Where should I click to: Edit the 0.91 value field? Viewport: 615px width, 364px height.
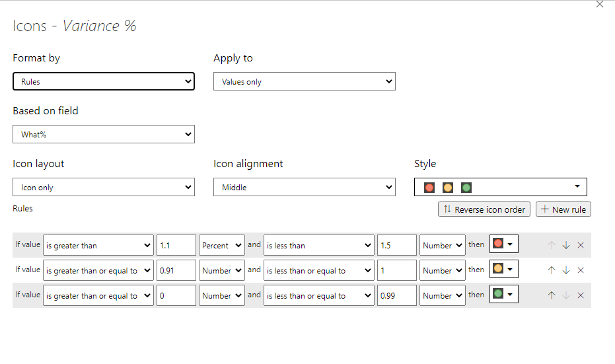176,270
